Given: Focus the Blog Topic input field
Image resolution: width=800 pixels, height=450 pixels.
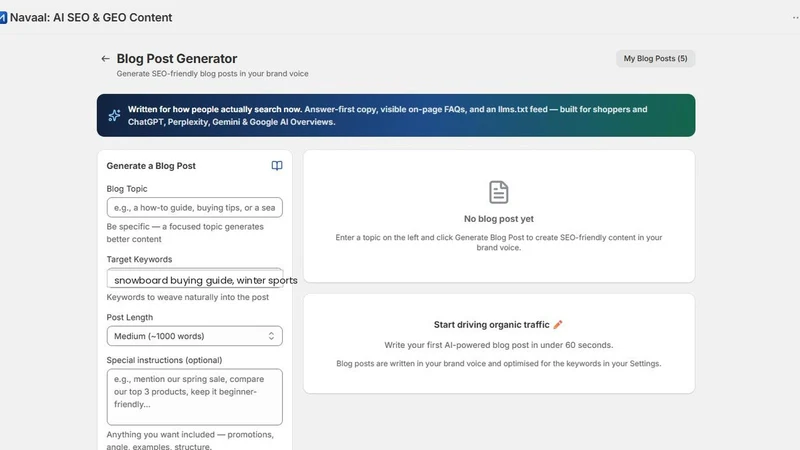Looking at the screenshot, I should 194,208.
